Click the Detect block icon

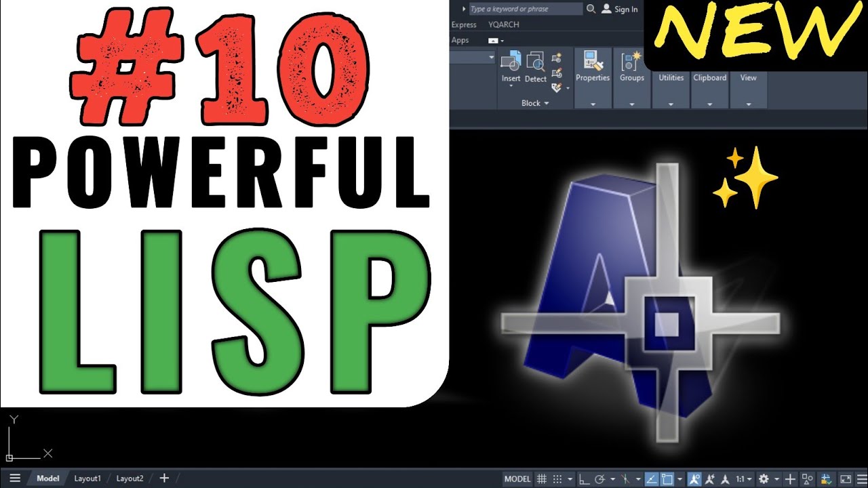click(536, 62)
